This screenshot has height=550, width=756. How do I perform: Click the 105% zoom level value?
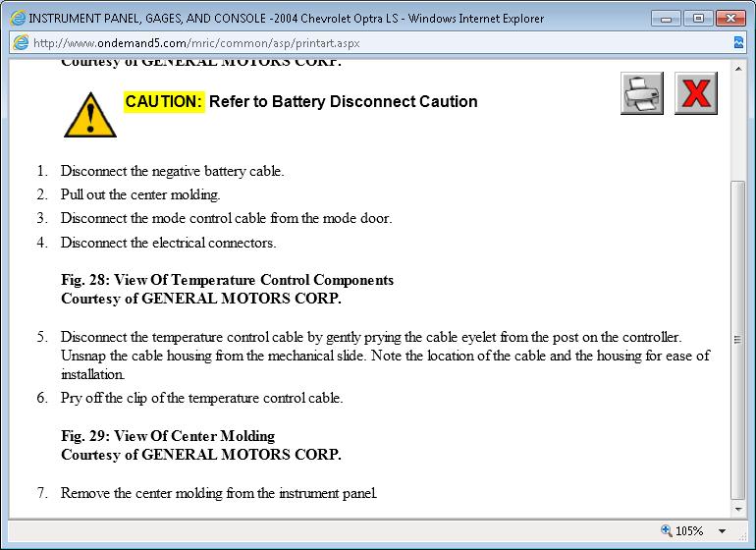click(x=689, y=531)
